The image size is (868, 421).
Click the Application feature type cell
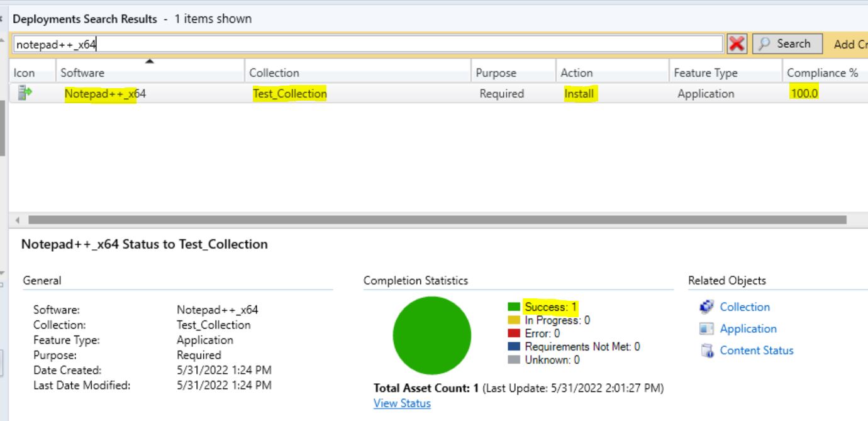pos(706,94)
